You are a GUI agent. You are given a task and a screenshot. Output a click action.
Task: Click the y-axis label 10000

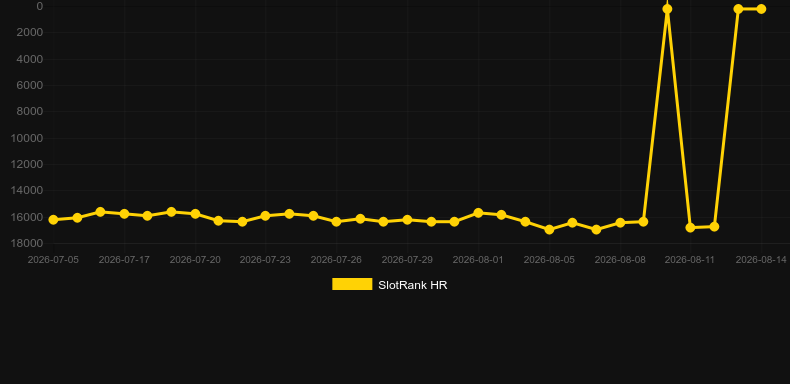tap(28, 139)
